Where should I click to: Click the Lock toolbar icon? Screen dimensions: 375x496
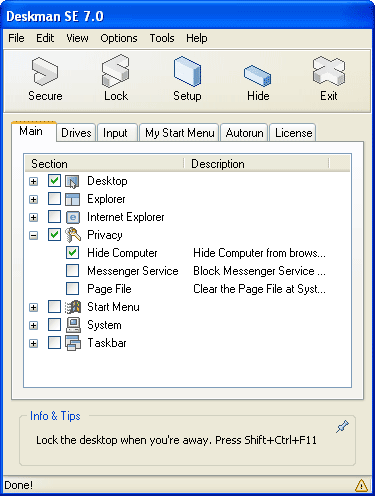tap(116, 71)
